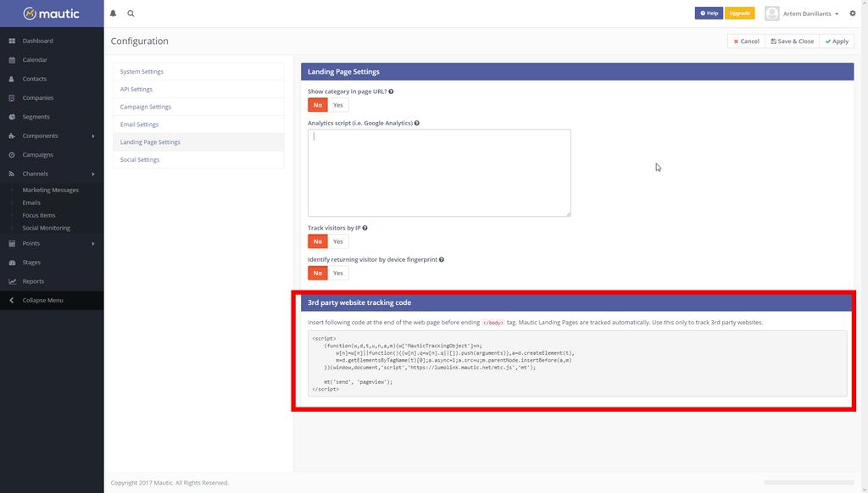Click the Channels RSS icon
The height and width of the screenshot is (493, 868).
(12, 174)
